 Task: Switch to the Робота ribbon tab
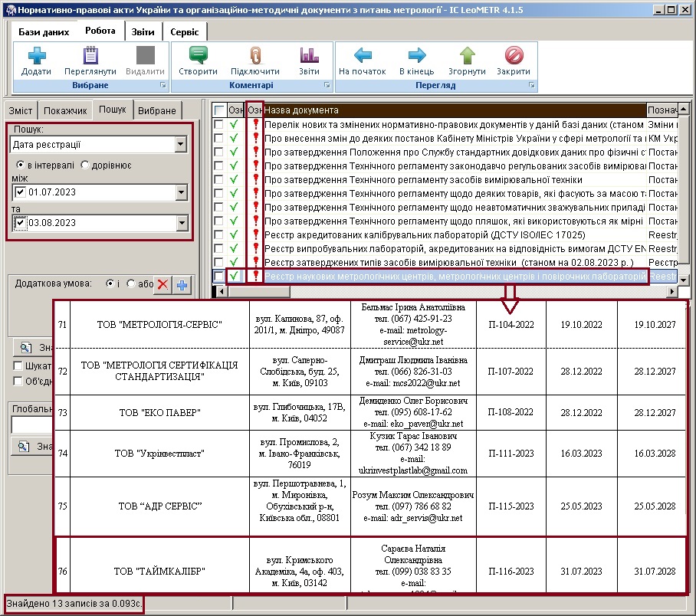[100, 31]
